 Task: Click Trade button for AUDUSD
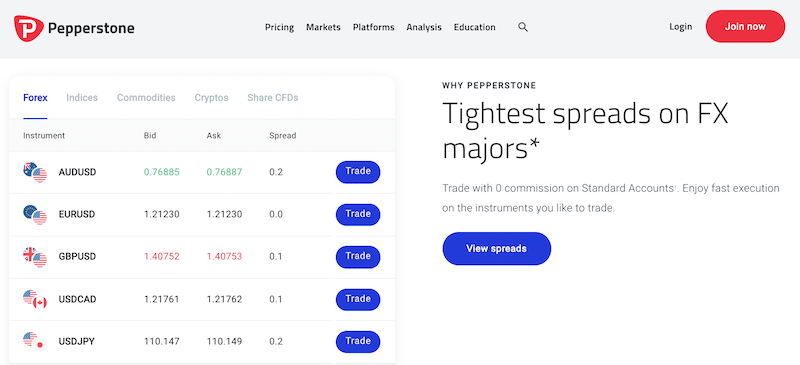(x=358, y=172)
